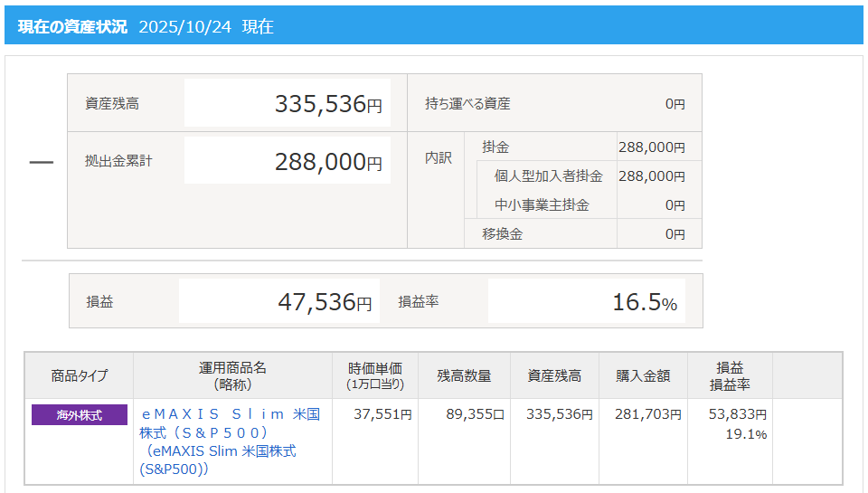
Task: Click the 現在の資産状況 header title
Action: click(x=72, y=26)
